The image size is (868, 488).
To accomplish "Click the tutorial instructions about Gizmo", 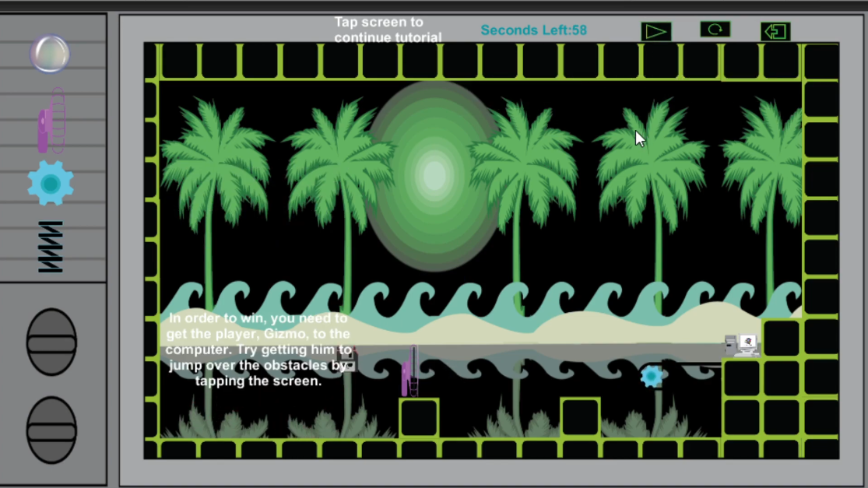I will tap(258, 349).
